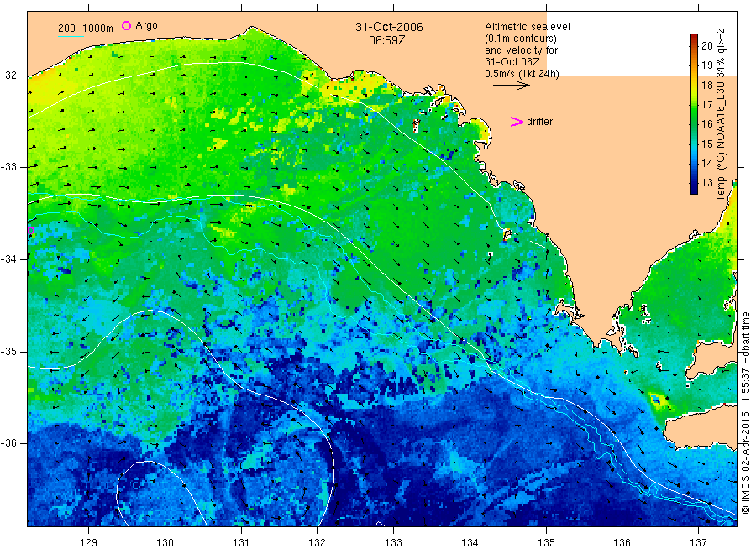Click the '200 1000m' depth legend text

point(86,29)
